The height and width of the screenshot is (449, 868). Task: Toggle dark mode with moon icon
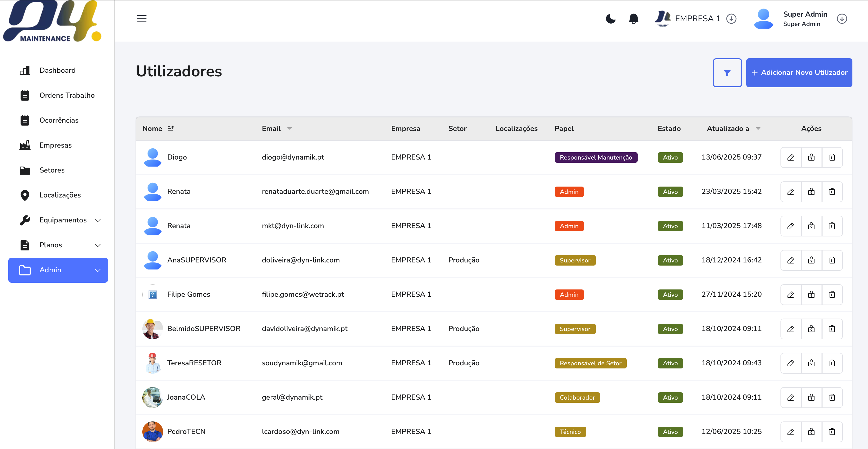pos(610,18)
